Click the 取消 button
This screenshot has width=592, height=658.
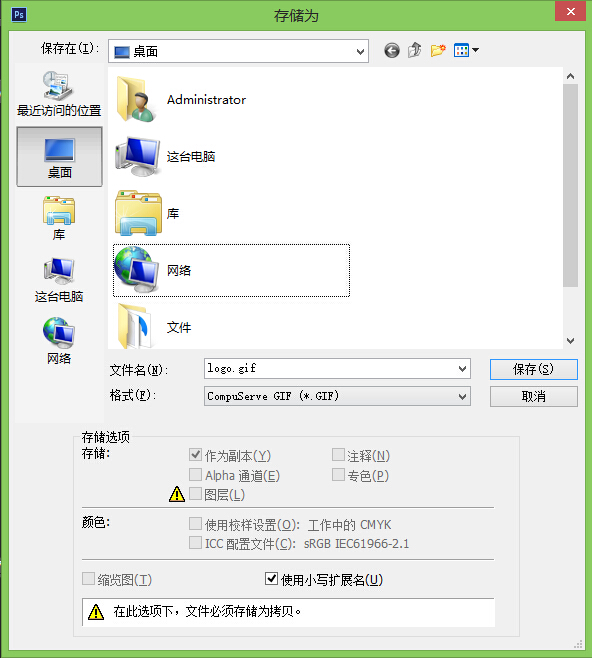(x=534, y=397)
